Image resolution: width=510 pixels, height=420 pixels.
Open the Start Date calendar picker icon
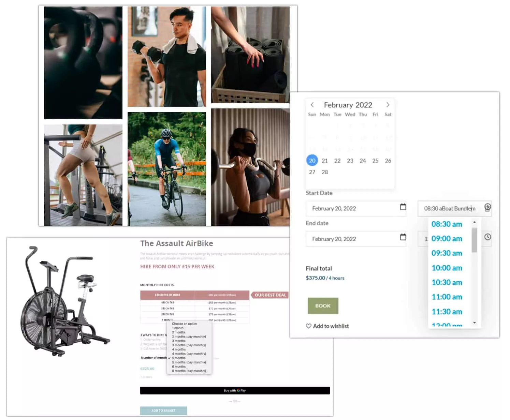403,207
